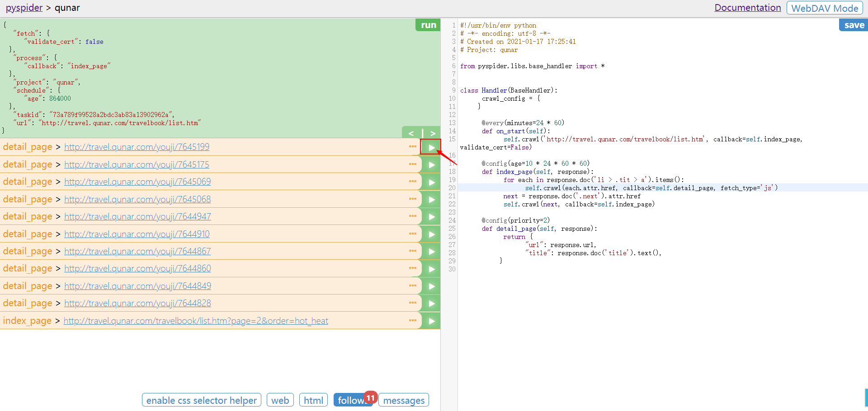This screenshot has height=411, width=868.
Task: Show details dots for youji/7644947 row
Action: point(413,216)
